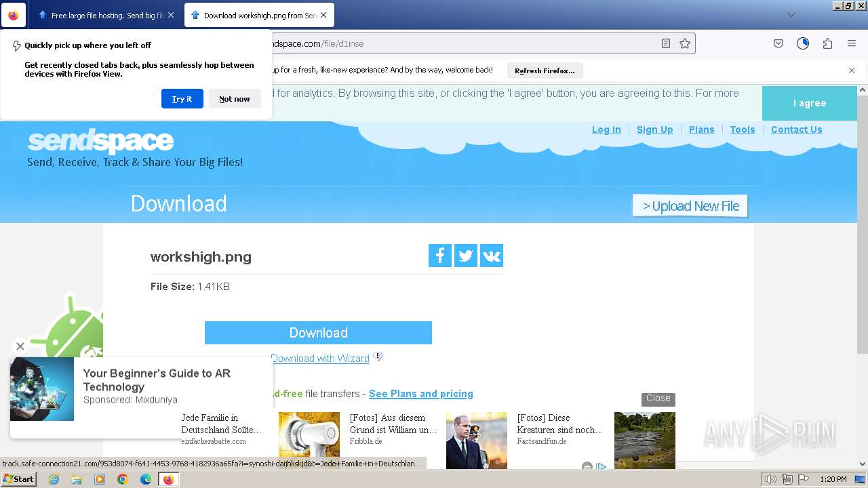Open the Sign Up link
This screenshot has height=488, width=868.
coord(655,129)
